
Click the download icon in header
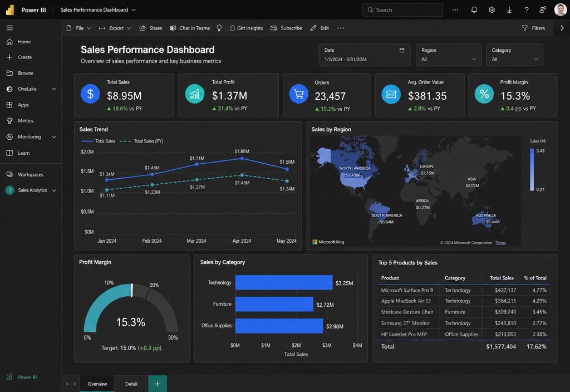click(509, 10)
